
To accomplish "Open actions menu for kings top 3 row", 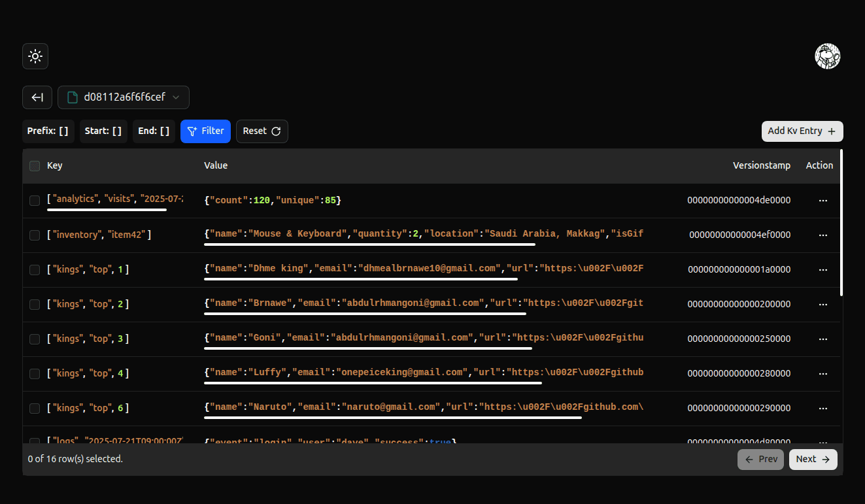I will click(823, 339).
